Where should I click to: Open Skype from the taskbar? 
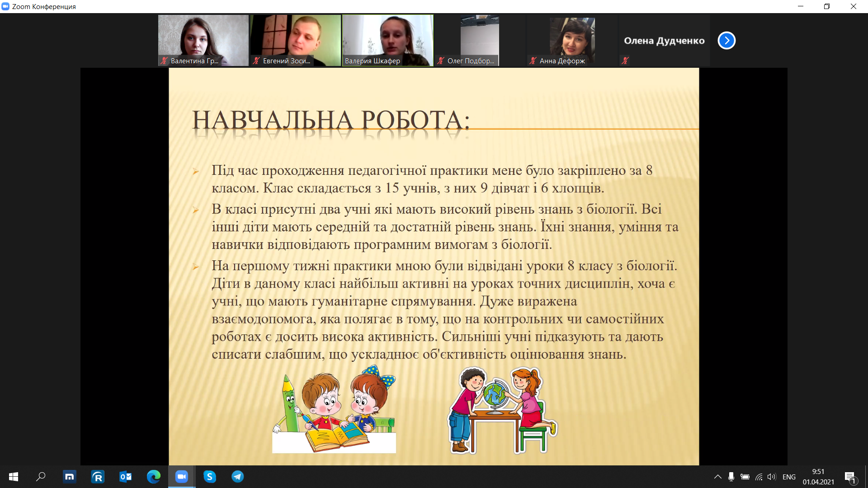[x=210, y=477]
